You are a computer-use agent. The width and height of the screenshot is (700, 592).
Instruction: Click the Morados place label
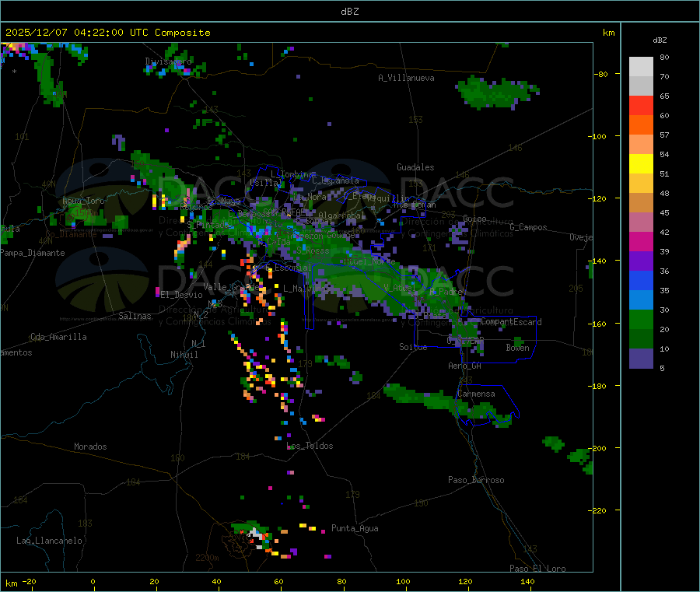90,447
